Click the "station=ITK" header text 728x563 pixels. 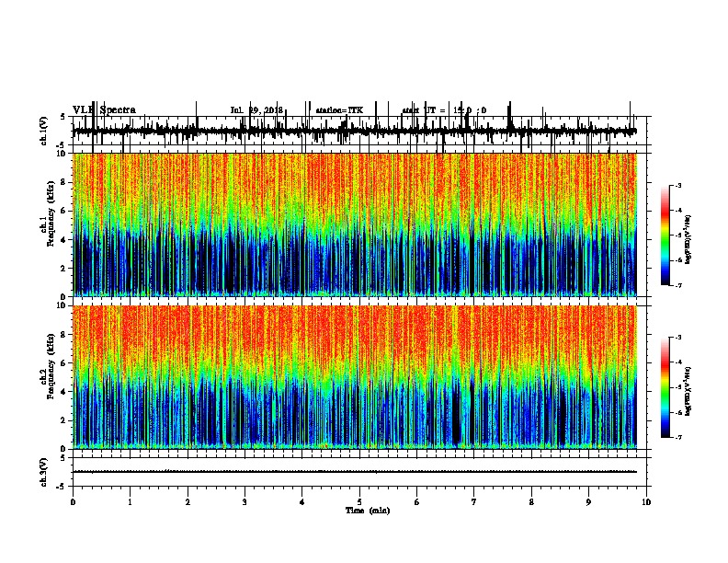point(339,110)
